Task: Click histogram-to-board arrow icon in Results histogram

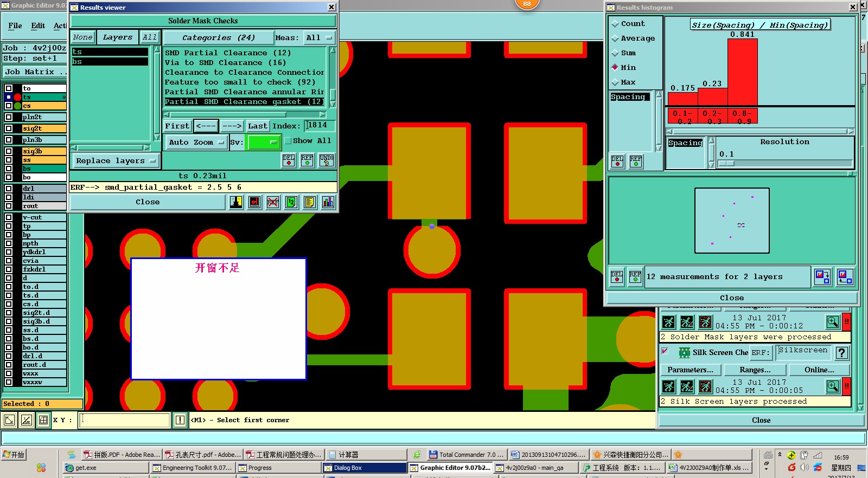Action: point(822,277)
